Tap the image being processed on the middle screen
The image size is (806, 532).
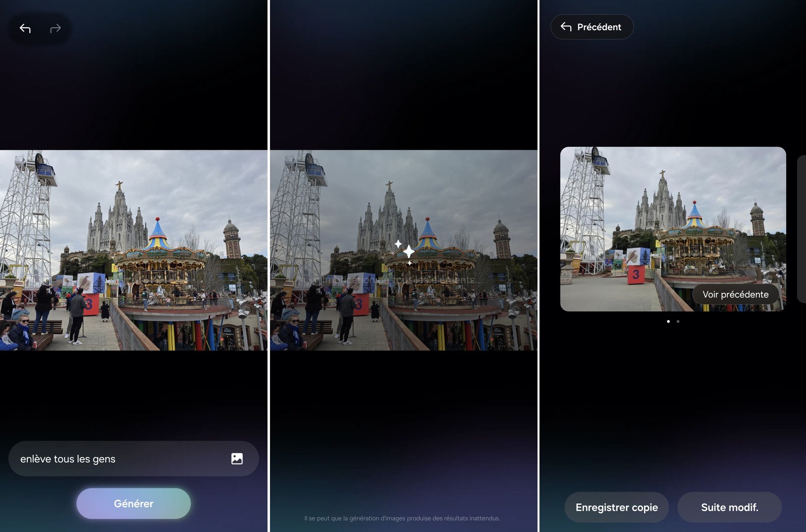403,252
